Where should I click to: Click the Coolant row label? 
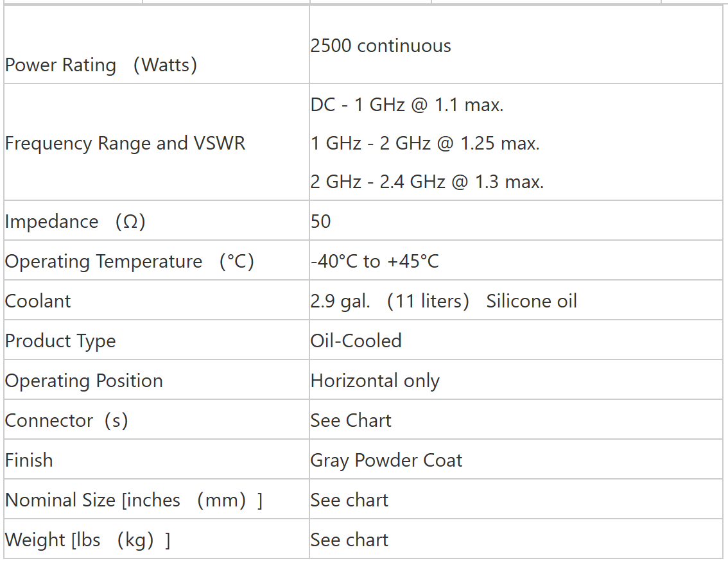pos(38,301)
